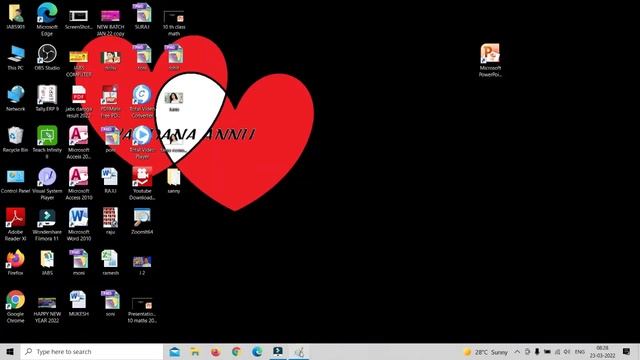Screen dimensions: 640x360
Task: Open the Youtube Downloader shortcut
Action: pos(142,183)
